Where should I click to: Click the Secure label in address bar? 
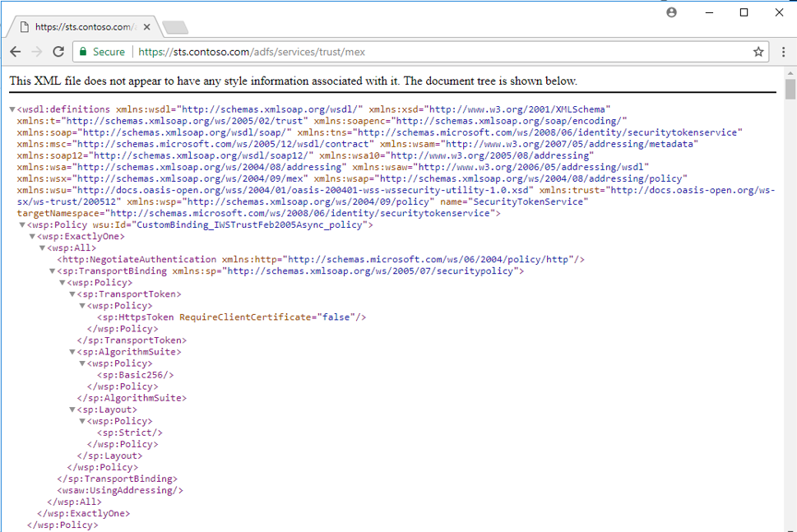pyautogui.click(x=109, y=52)
